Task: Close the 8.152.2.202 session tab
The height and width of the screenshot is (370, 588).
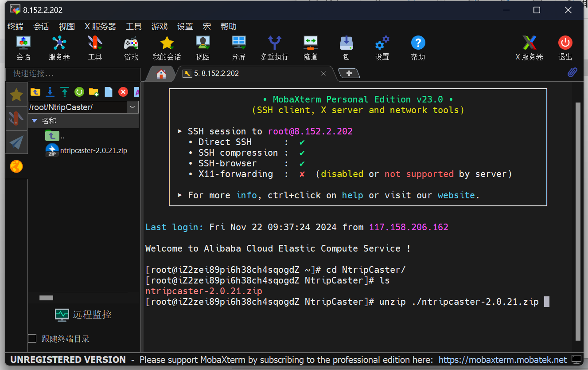Action: (323, 73)
